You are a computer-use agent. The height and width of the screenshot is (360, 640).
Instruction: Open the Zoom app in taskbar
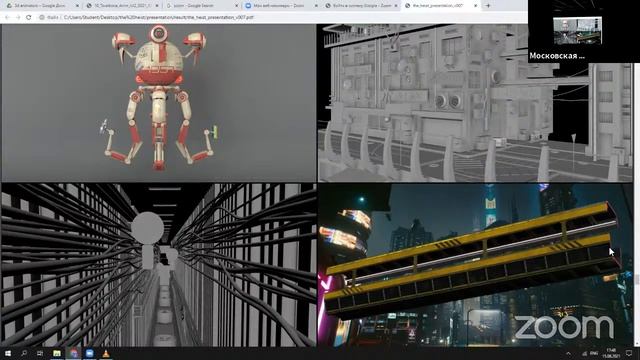(x=90, y=353)
